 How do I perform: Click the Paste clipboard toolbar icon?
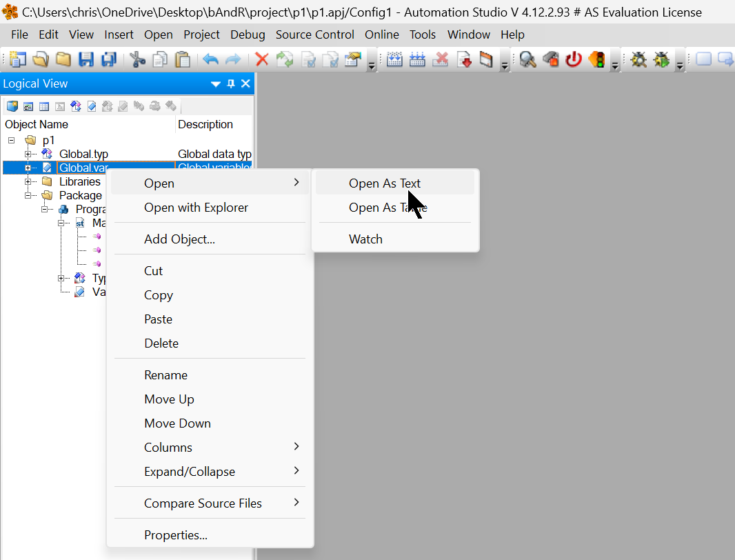click(x=182, y=59)
